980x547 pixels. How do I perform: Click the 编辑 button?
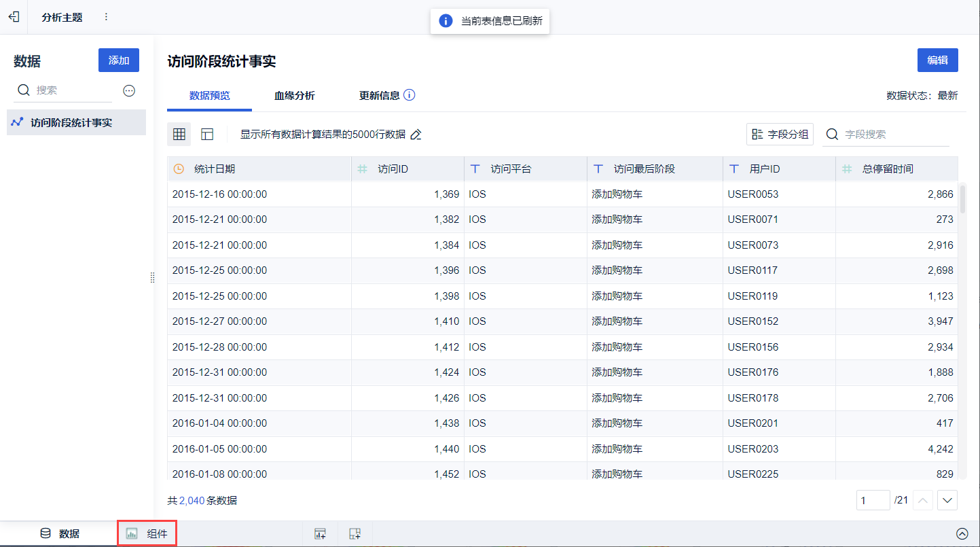coord(937,60)
